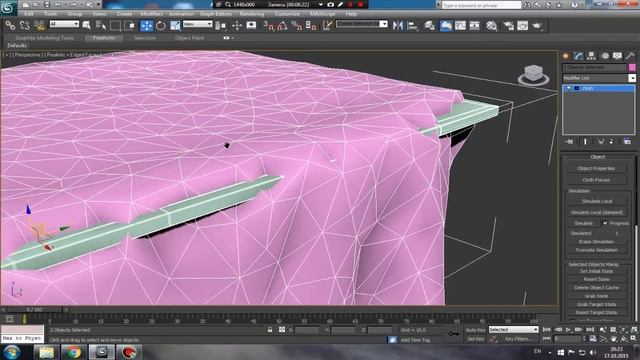640x360 pixels.
Task: Click the Rectangular Selection Region icon
Action: click(x=116, y=26)
